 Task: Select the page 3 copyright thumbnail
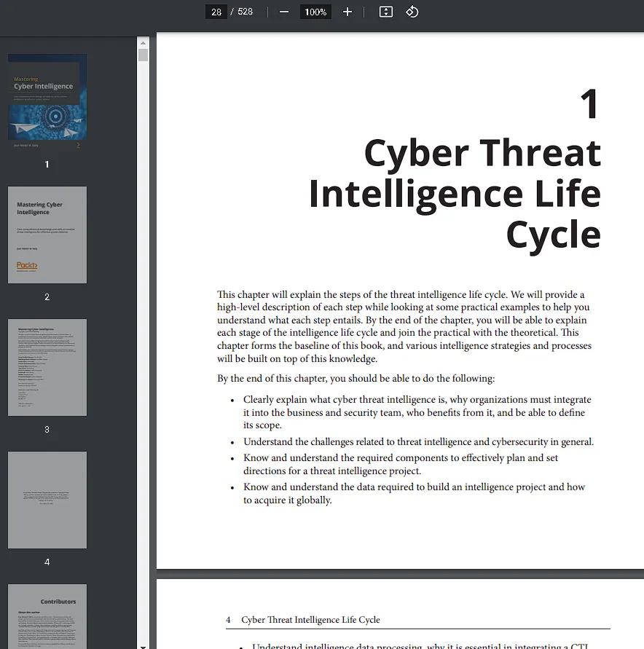[x=47, y=367]
